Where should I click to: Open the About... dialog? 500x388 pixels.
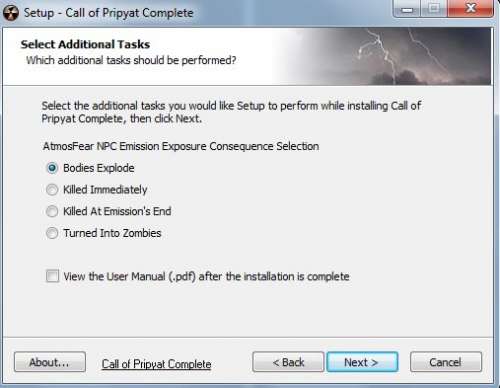point(50,362)
